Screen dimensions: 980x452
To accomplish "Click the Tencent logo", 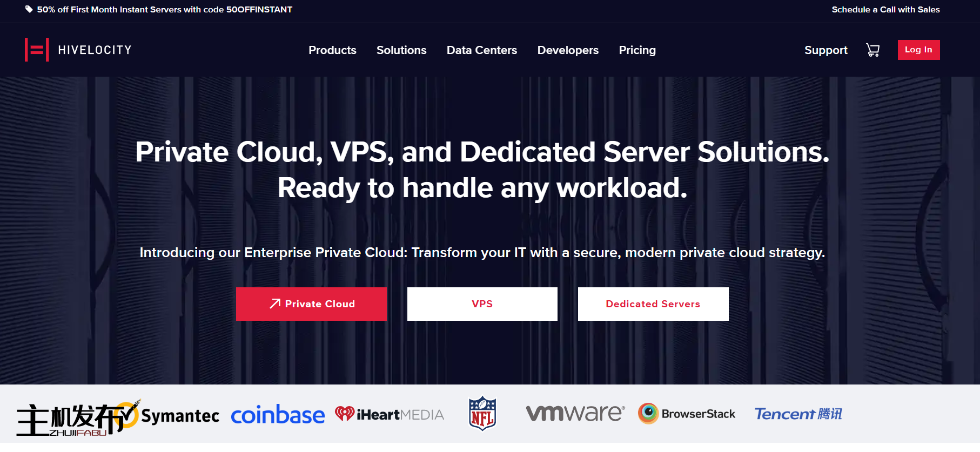I will [798, 414].
